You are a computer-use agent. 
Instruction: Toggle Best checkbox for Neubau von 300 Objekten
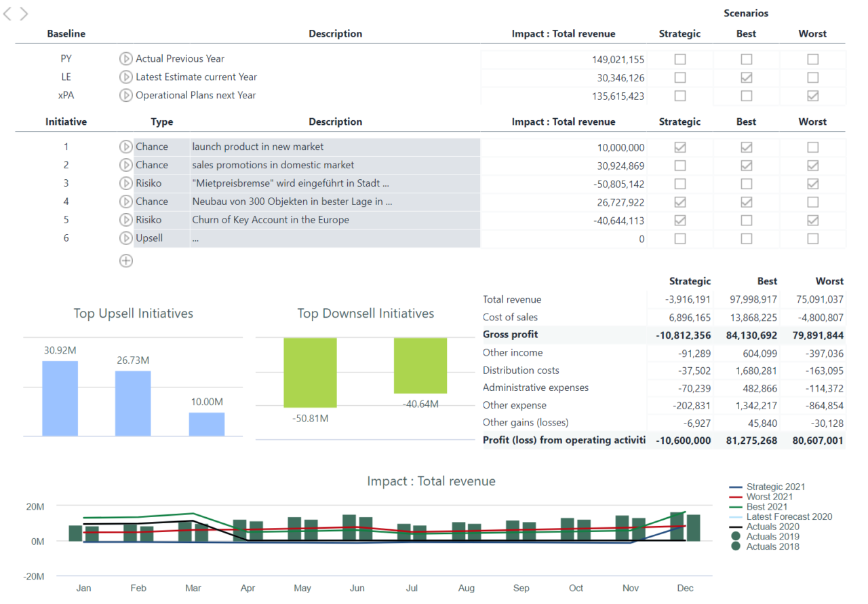point(747,202)
